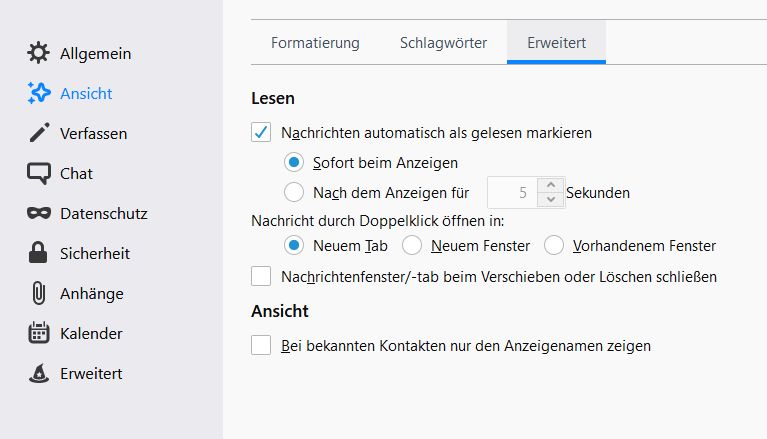Screen dimensions: 767x439
Task: Choose 'Neuem Fenster' radio button
Action: coord(411,245)
